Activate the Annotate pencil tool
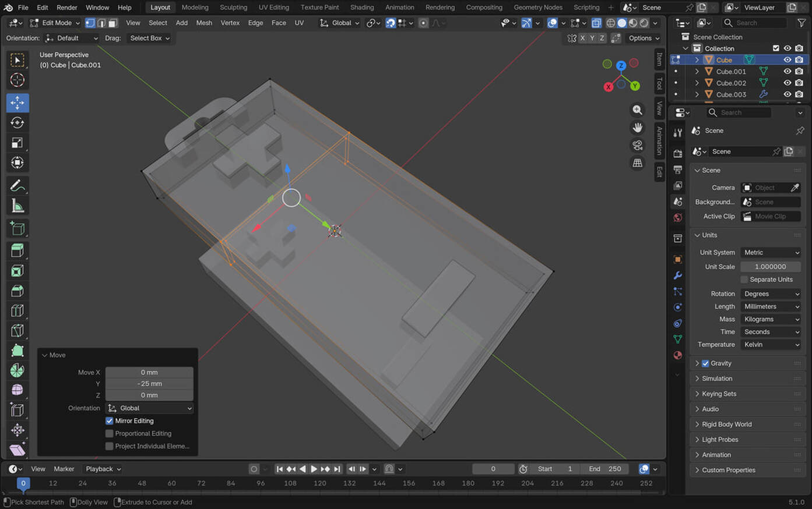Viewport: 812px width, 509px height. point(17,186)
